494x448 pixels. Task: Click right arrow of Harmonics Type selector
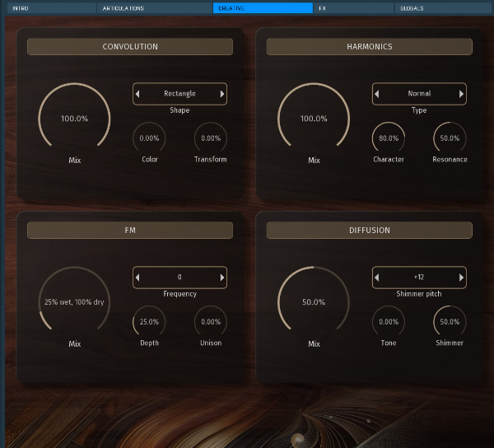(x=461, y=94)
